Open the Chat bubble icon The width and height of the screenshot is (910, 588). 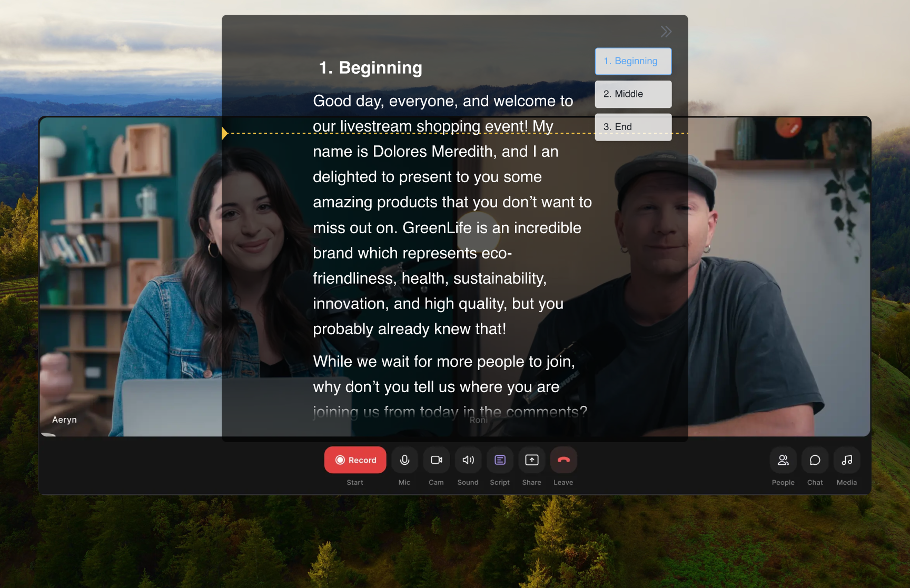(815, 460)
